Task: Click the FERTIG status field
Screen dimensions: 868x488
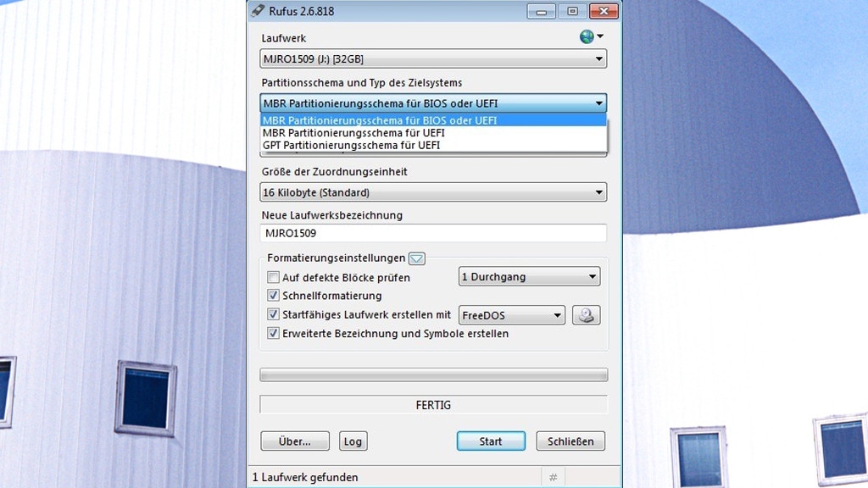Action: click(x=433, y=405)
